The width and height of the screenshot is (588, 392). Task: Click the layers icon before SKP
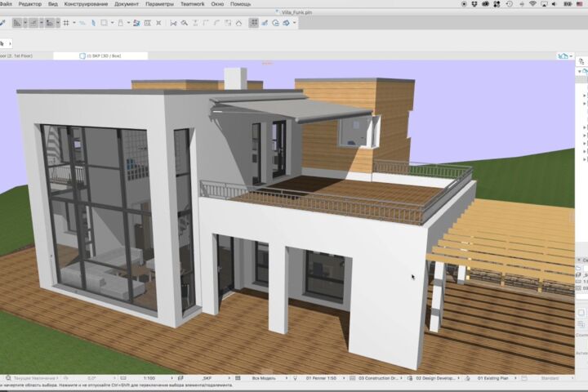click(180, 378)
